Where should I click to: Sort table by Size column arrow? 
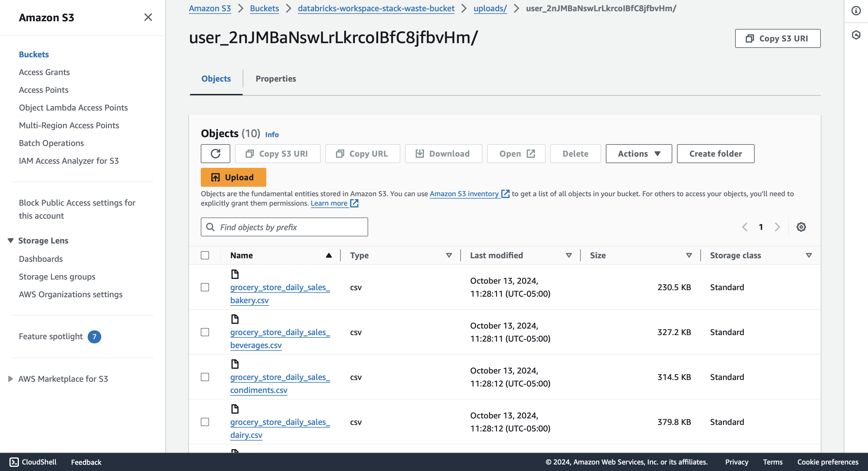tap(689, 255)
